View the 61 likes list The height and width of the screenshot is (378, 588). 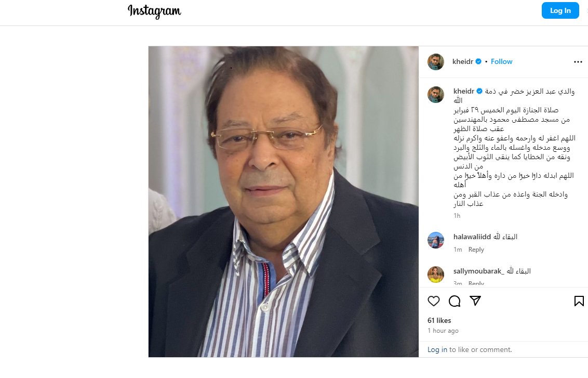tap(439, 321)
